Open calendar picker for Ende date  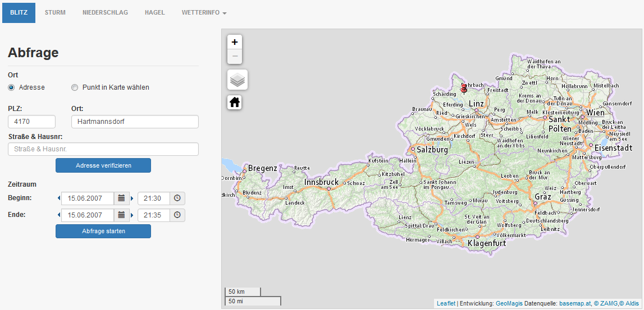tap(121, 215)
